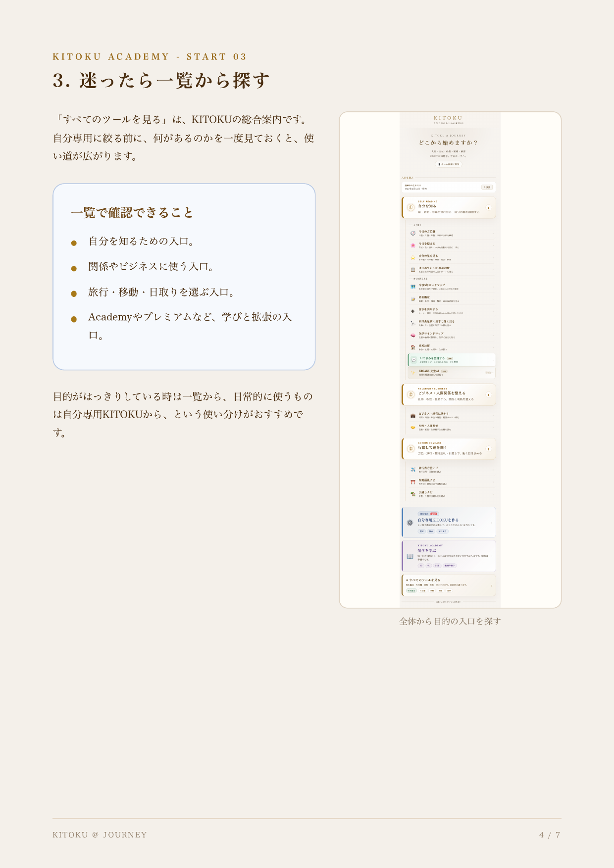
Task: Click the torii gate icon for 聖地巡礼ナビ
Action: point(413,482)
